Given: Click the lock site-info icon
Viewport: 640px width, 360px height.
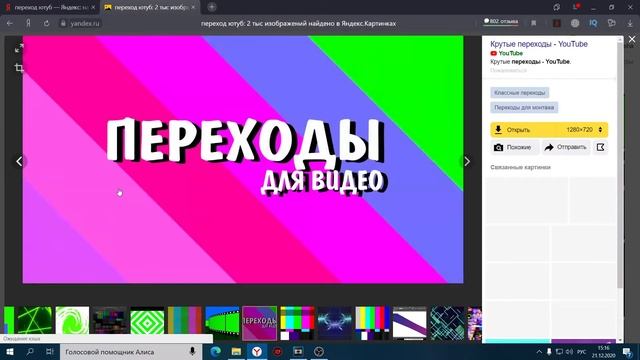Looking at the screenshot, I should tap(63, 23).
